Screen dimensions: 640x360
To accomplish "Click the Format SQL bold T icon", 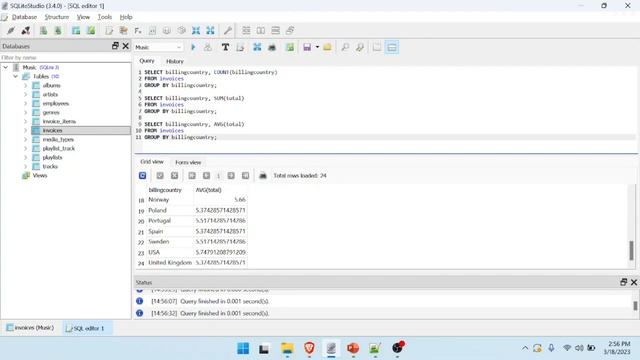I will pos(225,47).
